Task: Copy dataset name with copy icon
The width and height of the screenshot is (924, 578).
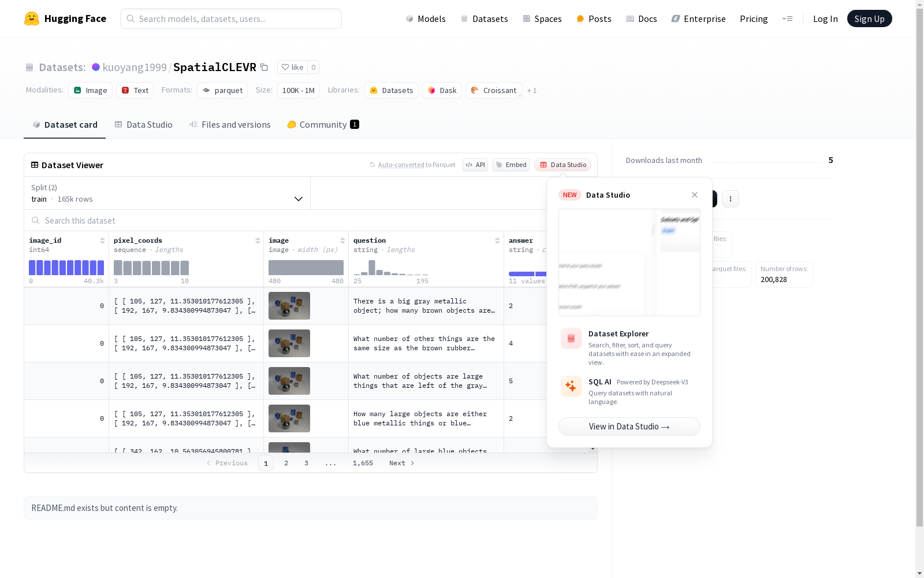Action: click(x=264, y=67)
